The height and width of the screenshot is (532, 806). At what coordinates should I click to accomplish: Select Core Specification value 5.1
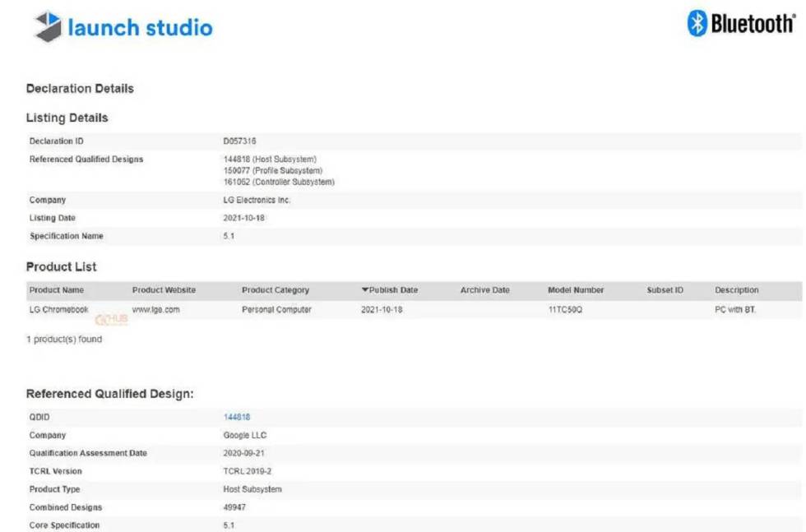229,525
